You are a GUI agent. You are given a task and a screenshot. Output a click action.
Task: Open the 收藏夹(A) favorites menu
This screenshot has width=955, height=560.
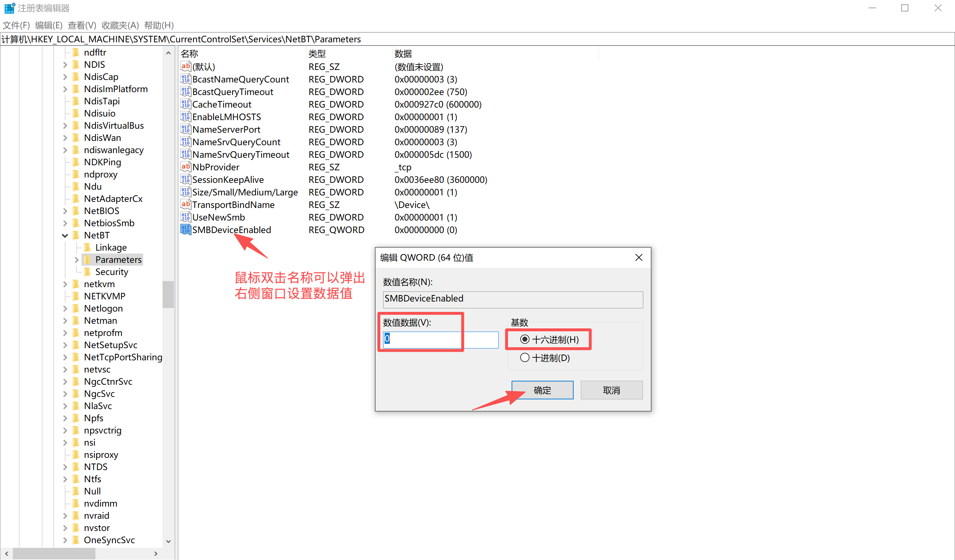[120, 25]
